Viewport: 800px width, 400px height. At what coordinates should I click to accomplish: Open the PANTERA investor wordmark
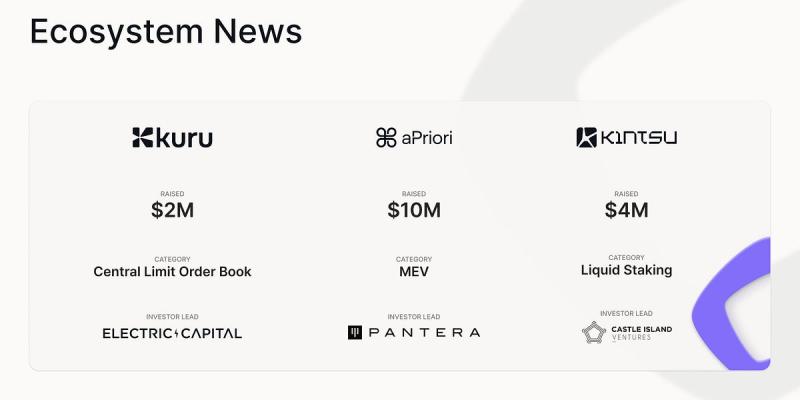(x=424, y=333)
